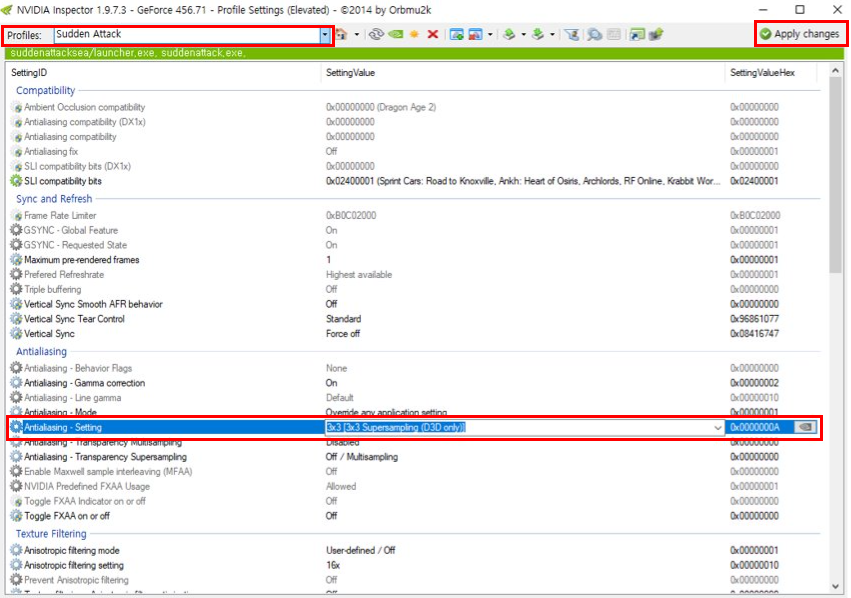Select the Antialiasing - Transparency Supersampling setting name
This screenshot has height=598, width=851.
(105, 457)
